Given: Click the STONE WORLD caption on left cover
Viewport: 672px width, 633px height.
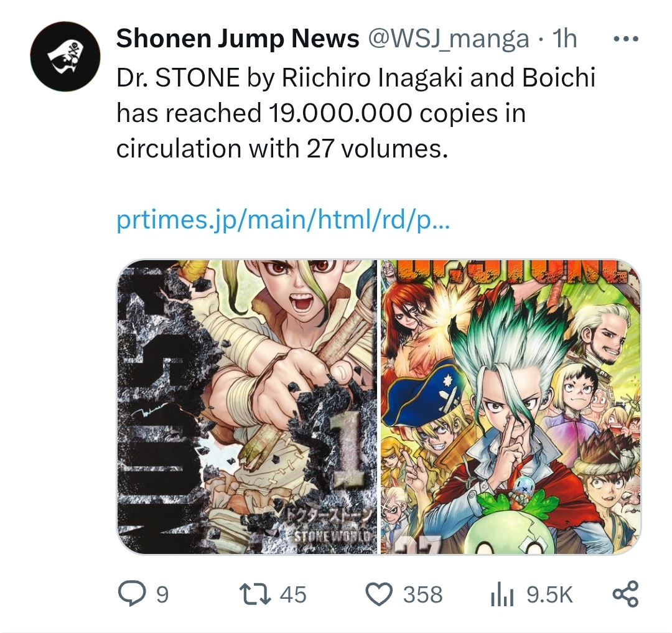Looking at the screenshot, I should 332,536.
